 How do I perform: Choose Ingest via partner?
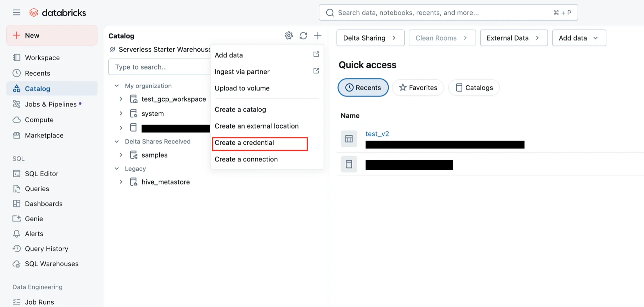267,72
